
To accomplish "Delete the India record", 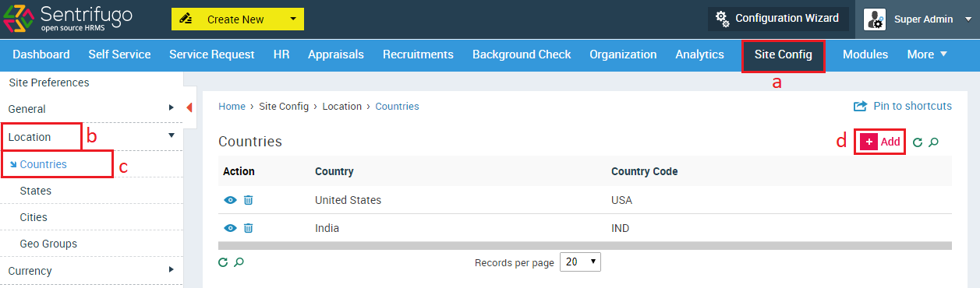I will pos(248,228).
